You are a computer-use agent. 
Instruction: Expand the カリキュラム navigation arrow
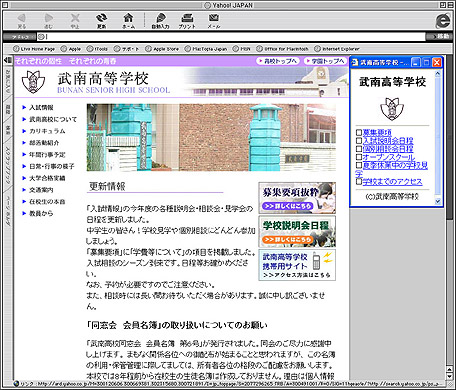(24, 131)
